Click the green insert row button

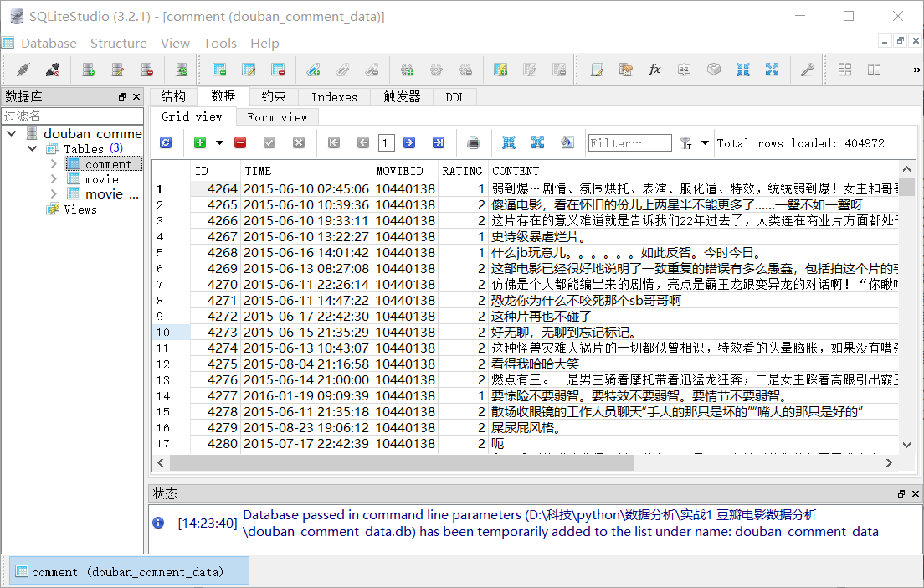(200, 142)
